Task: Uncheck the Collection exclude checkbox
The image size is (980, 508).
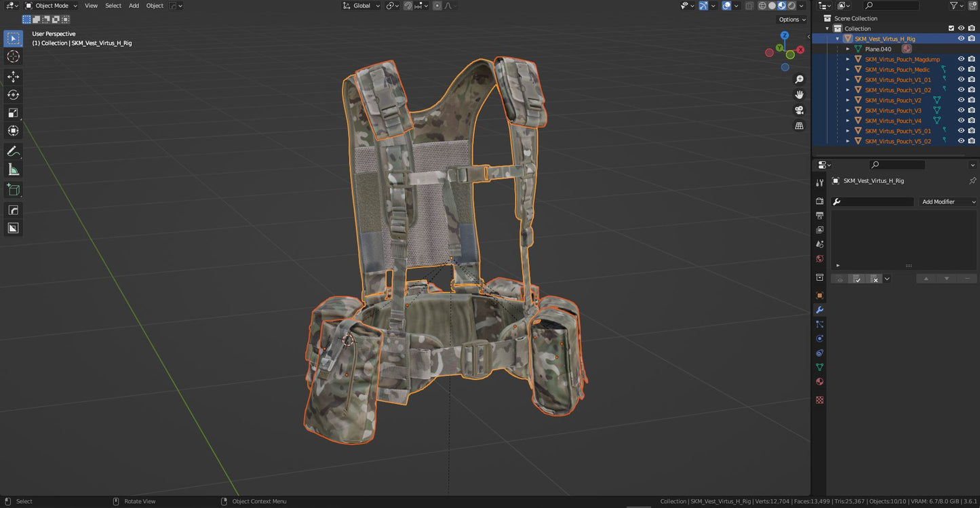Action: pyautogui.click(x=951, y=28)
